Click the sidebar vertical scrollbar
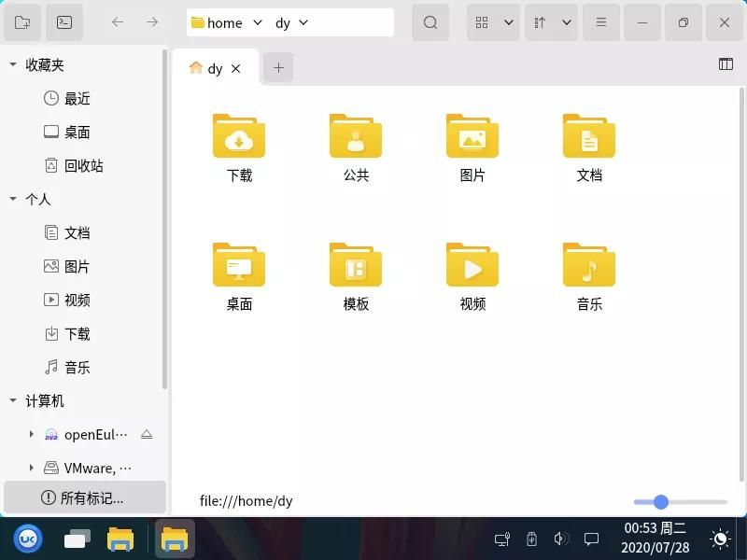The image size is (747, 560). tap(165, 219)
